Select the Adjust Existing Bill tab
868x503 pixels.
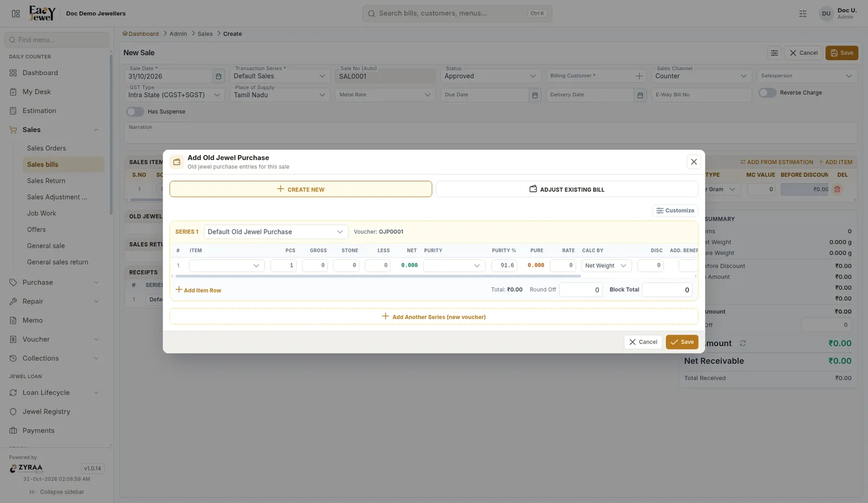pos(567,189)
